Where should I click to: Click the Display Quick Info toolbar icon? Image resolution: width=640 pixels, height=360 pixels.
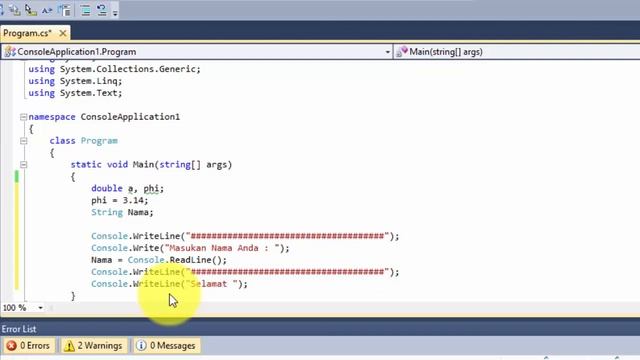click(x=31, y=10)
